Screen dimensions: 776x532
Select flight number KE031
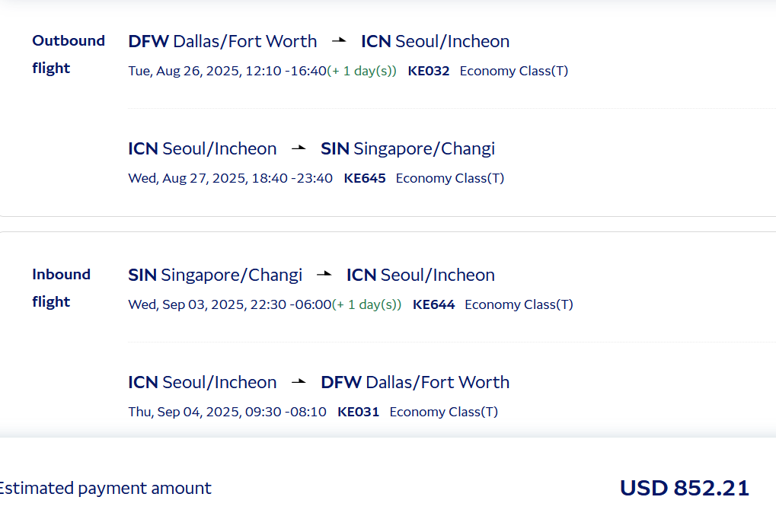click(x=359, y=411)
